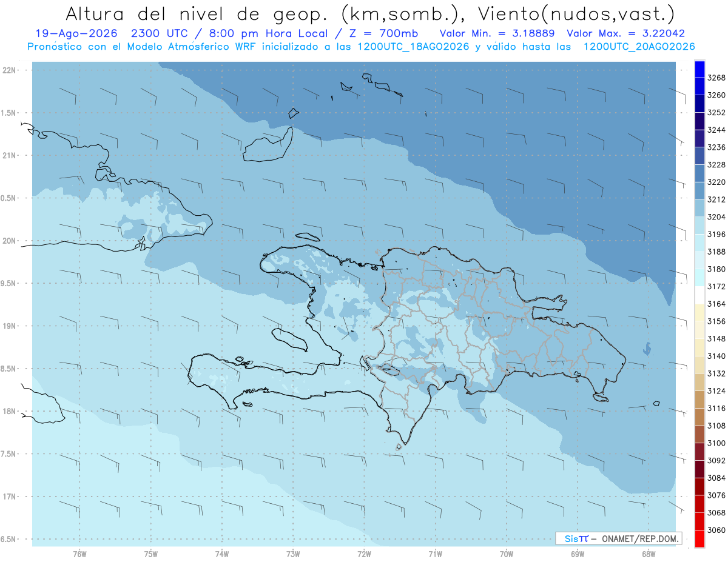Click the legend value '3132'

716,373
